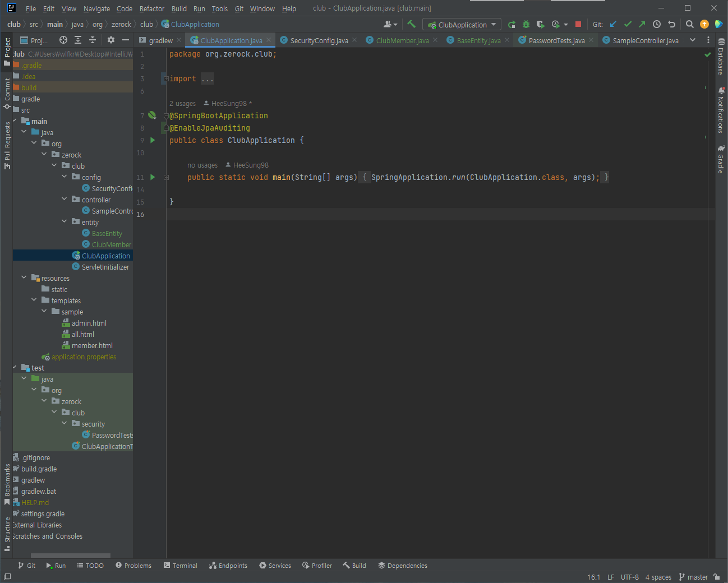Open the Gradle tool window
This screenshot has height=583, width=728.
point(721,159)
